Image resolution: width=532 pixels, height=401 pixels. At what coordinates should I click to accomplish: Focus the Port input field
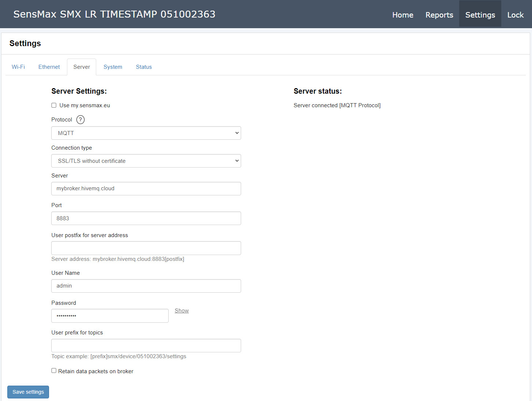(146, 218)
